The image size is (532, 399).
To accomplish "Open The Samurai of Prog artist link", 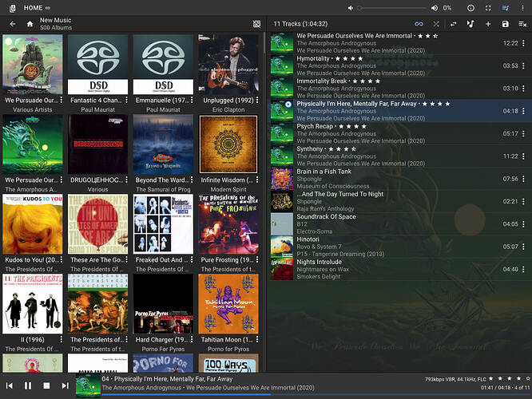I will [163, 189].
